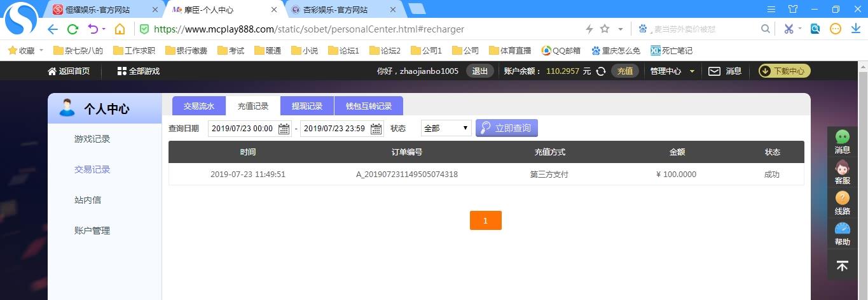868x300 pixels.
Task: Open 账户管理 in the sidebar
Action: [x=92, y=231]
